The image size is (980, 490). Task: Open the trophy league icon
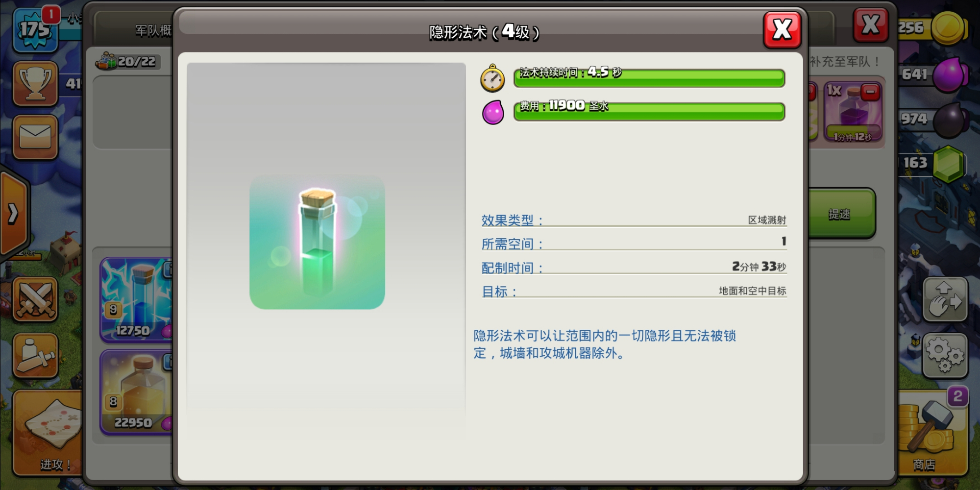pyautogui.click(x=35, y=83)
